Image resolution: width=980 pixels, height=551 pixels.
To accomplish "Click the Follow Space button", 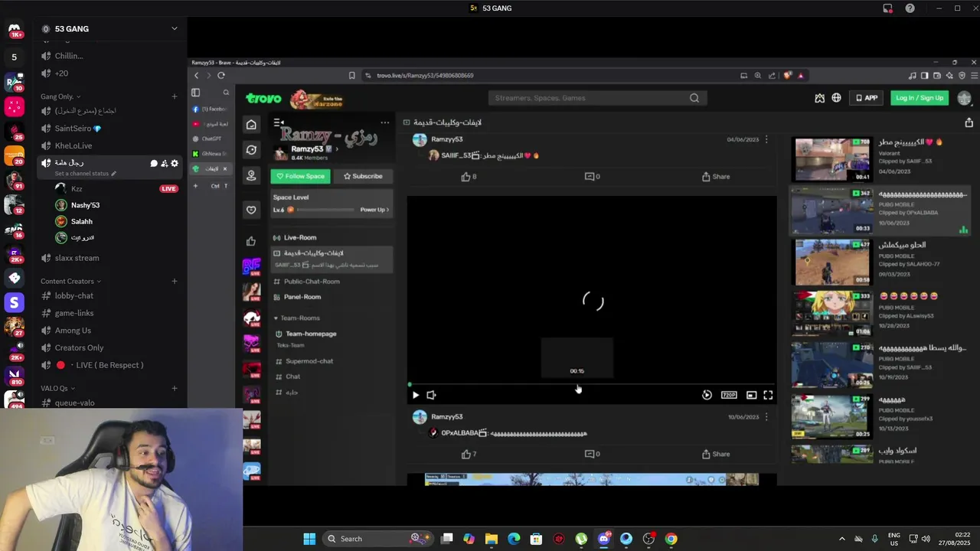I will pos(300,176).
